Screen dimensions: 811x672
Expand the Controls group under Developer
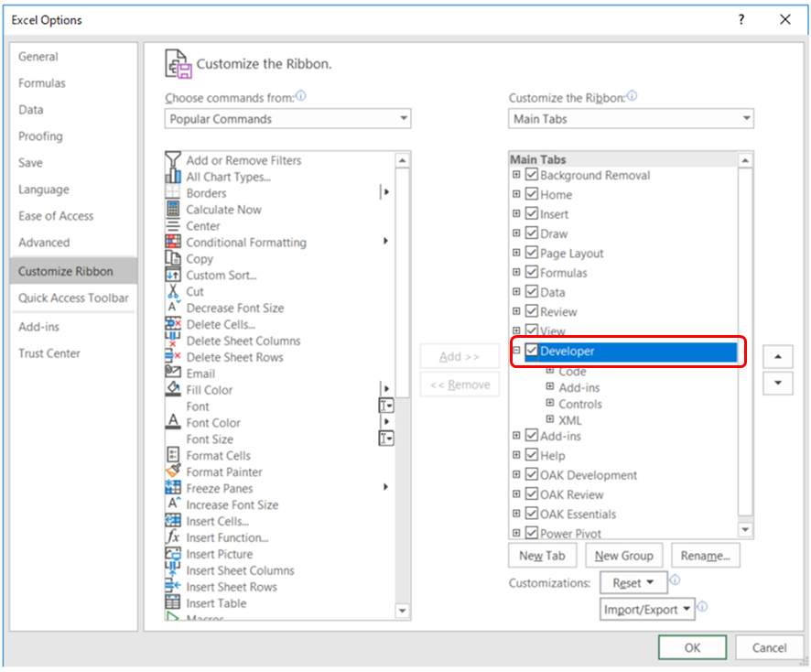[550, 403]
